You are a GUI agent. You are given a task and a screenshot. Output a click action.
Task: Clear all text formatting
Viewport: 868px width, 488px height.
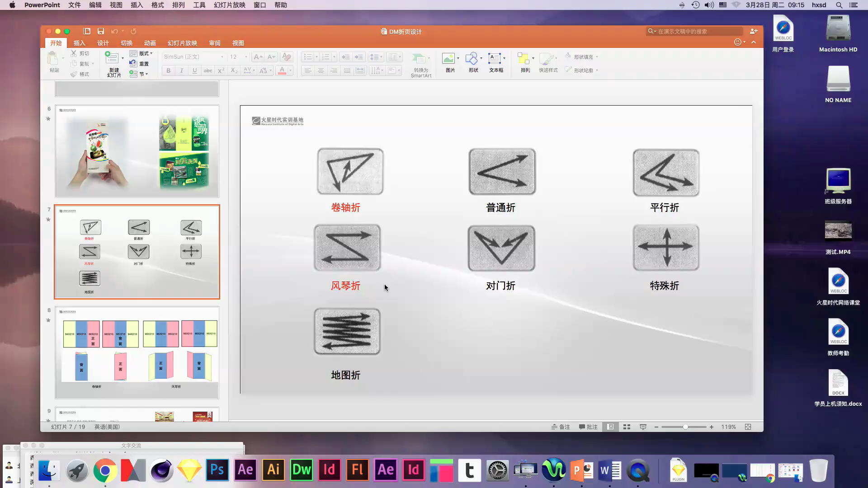286,57
